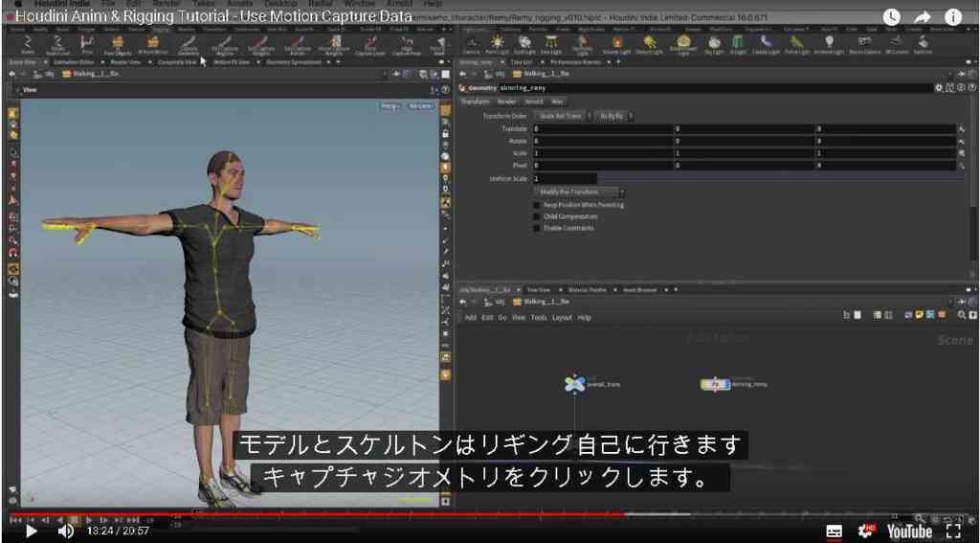Enable Keep Position When Parenting checkbox
The image size is (980, 543).
[x=536, y=205]
